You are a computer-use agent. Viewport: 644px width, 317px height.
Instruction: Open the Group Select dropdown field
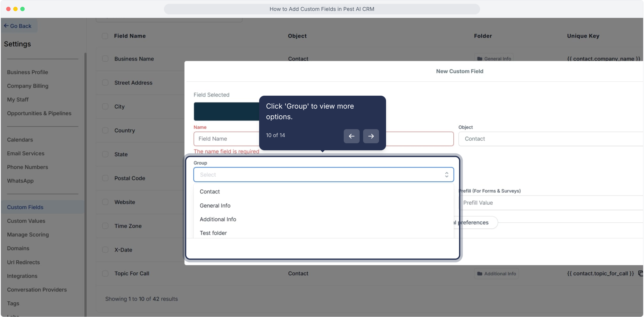pyautogui.click(x=323, y=175)
